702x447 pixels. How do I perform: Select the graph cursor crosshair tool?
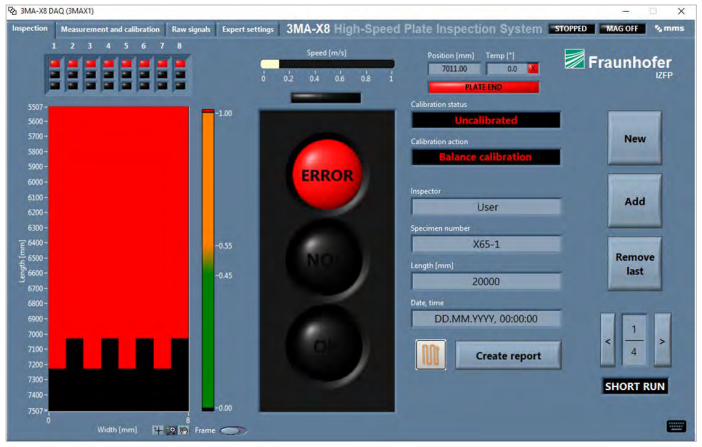pyautogui.click(x=157, y=430)
